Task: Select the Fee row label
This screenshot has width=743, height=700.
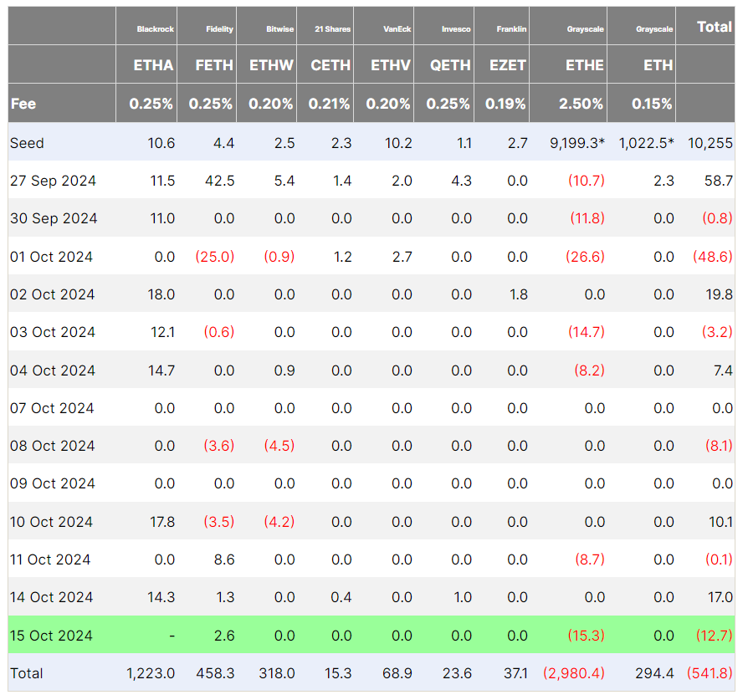Action: point(23,103)
